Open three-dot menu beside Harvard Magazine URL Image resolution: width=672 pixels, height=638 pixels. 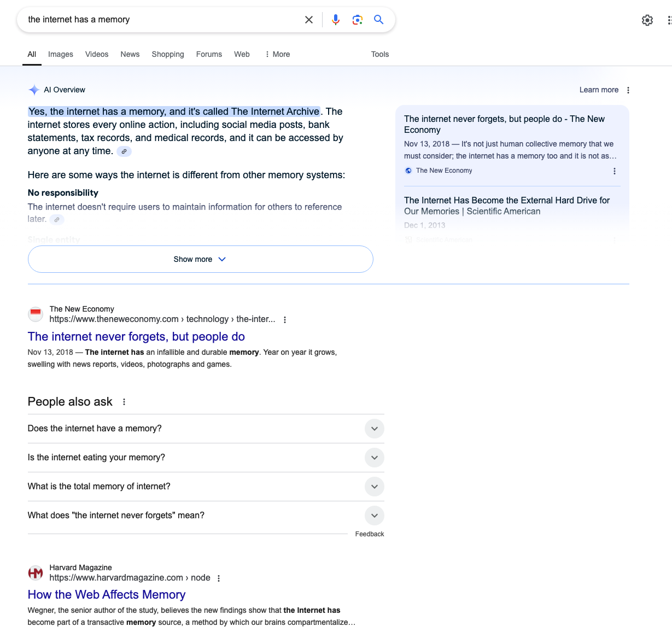click(x=219, y=578)
